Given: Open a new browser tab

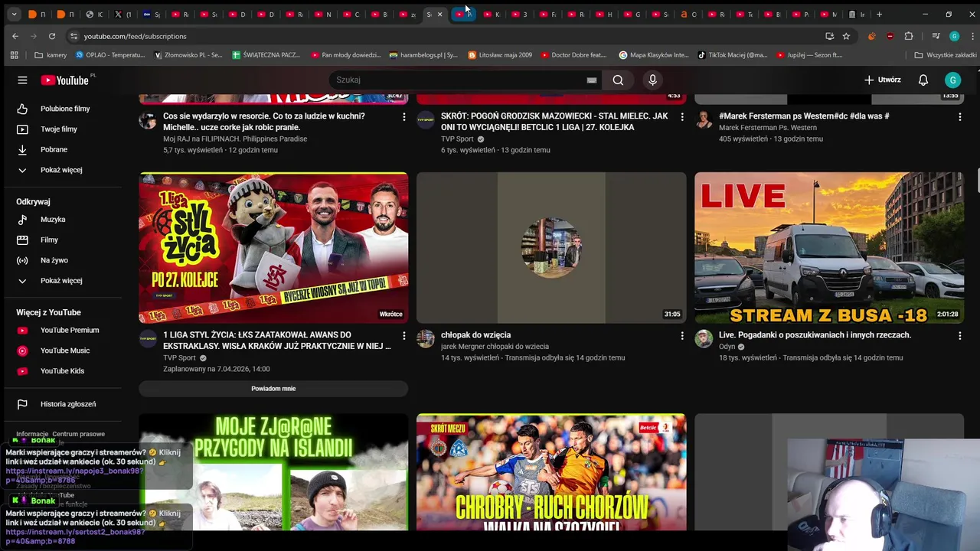Looking at the screenshot, I should (879, 15).
